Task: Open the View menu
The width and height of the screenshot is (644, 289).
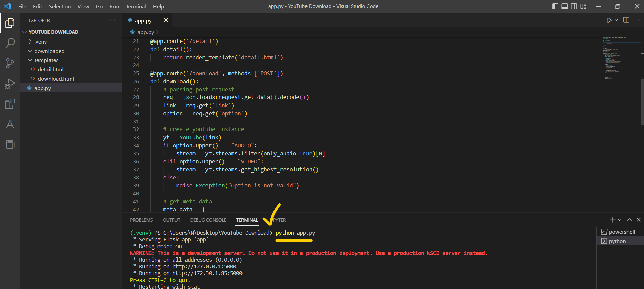Action: click(x=83, y=6)
